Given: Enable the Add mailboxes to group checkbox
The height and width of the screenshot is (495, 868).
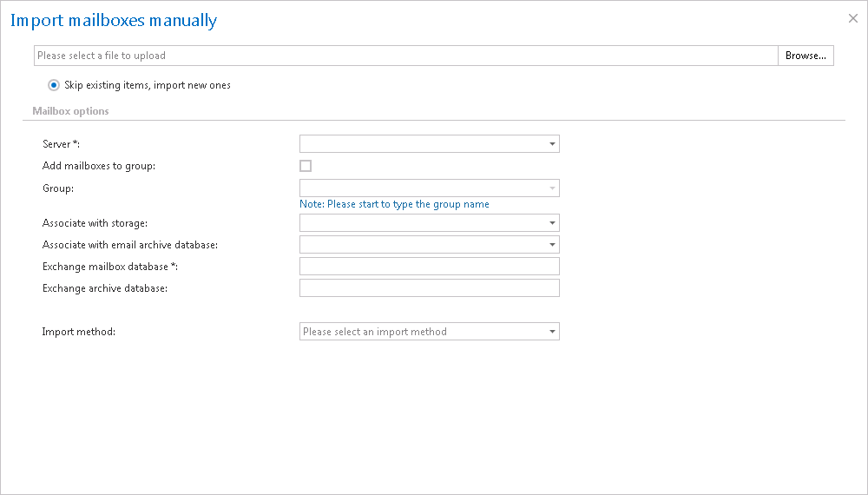Looking at the screenshot, I should (306, 166).
